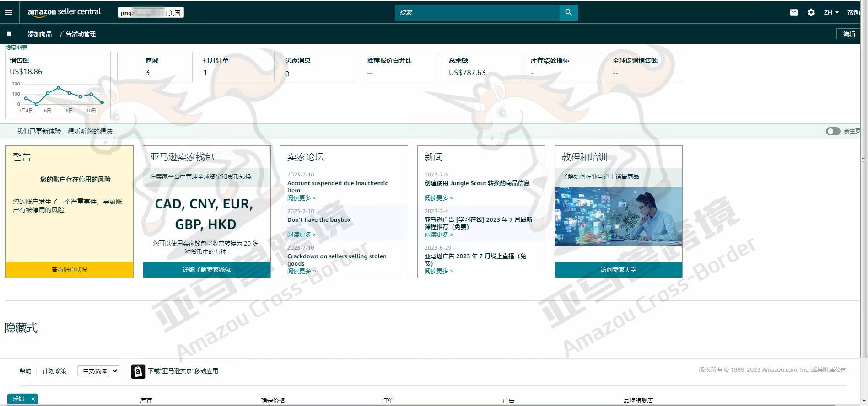Click inside the 搜索 search field
Screen dimensions: 868x406
[x=477, y=12]
